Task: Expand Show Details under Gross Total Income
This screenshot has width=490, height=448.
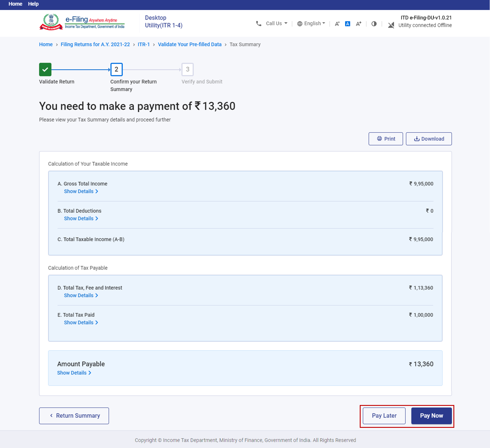Action: [81, 191]
